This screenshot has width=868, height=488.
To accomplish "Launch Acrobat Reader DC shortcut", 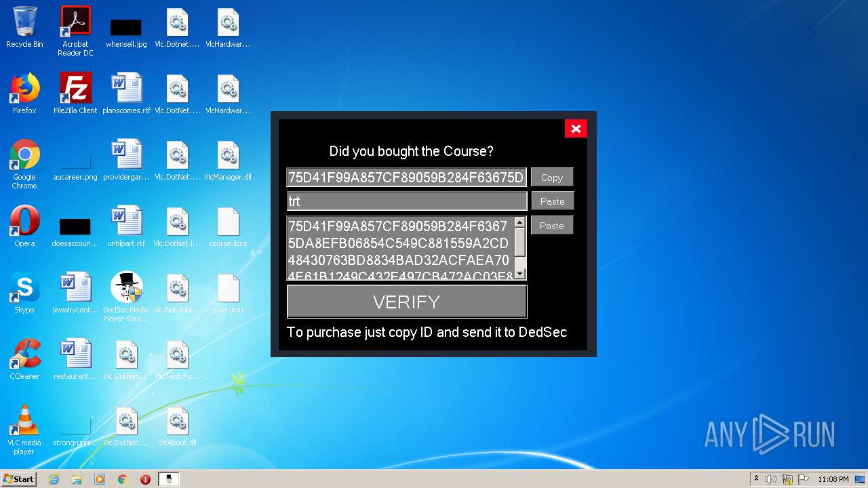I will click(75, 31).
